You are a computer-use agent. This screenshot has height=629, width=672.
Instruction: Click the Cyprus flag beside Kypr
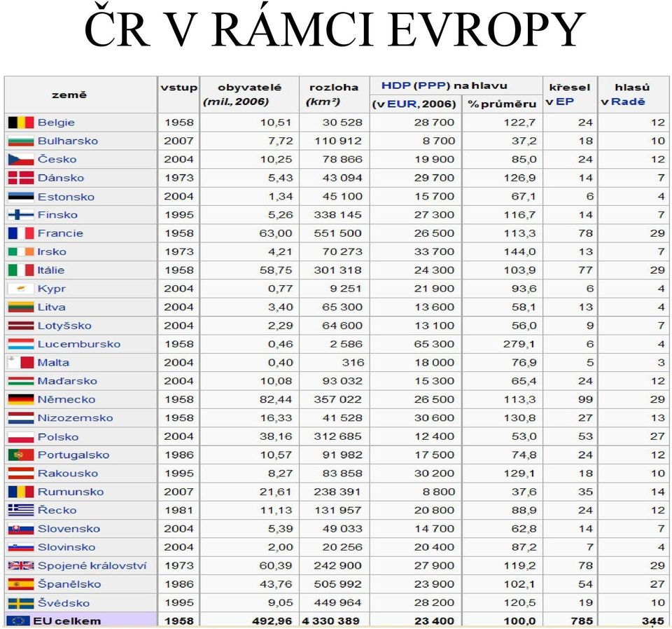20,289
